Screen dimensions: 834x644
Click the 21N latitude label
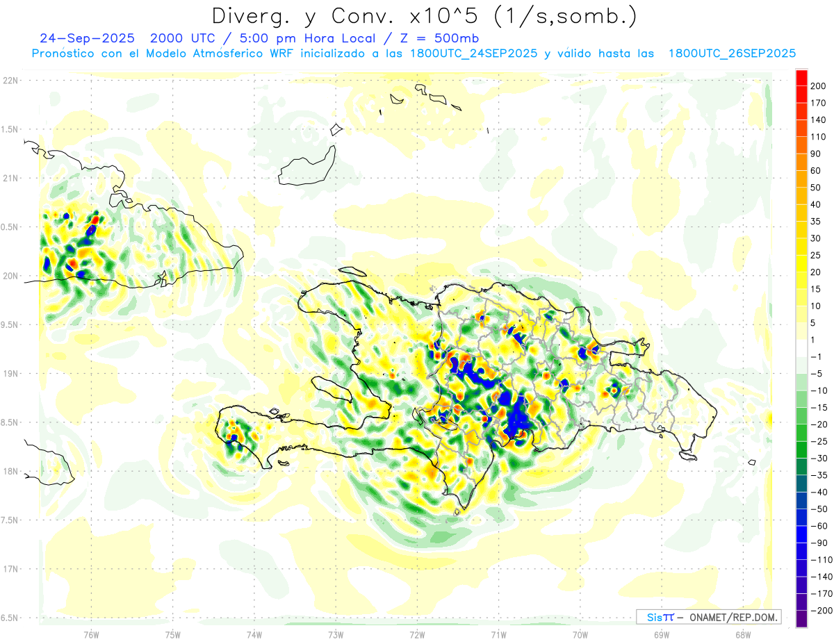tap(10, 179)
